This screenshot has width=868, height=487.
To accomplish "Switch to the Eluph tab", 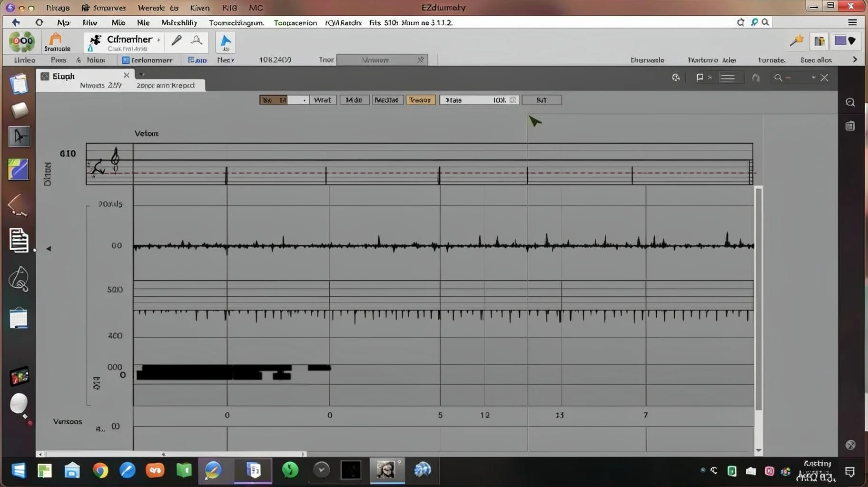I will point(85,76).
